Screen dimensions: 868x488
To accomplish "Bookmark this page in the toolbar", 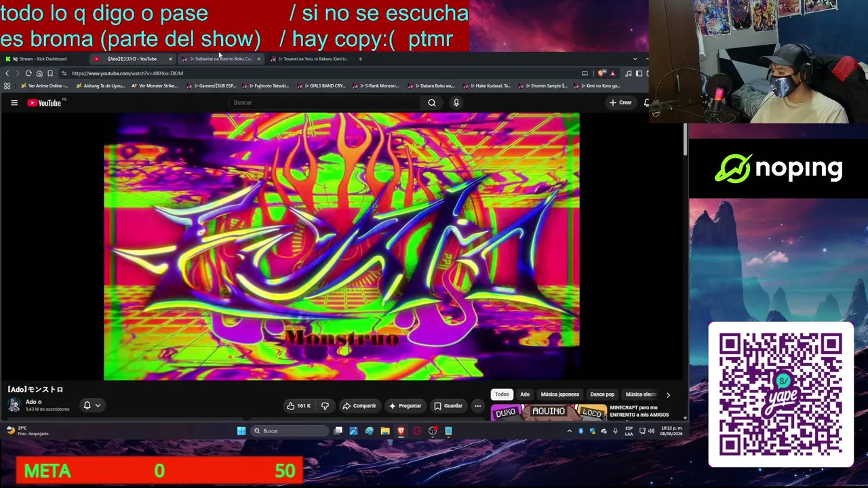I will pos(50,73).
